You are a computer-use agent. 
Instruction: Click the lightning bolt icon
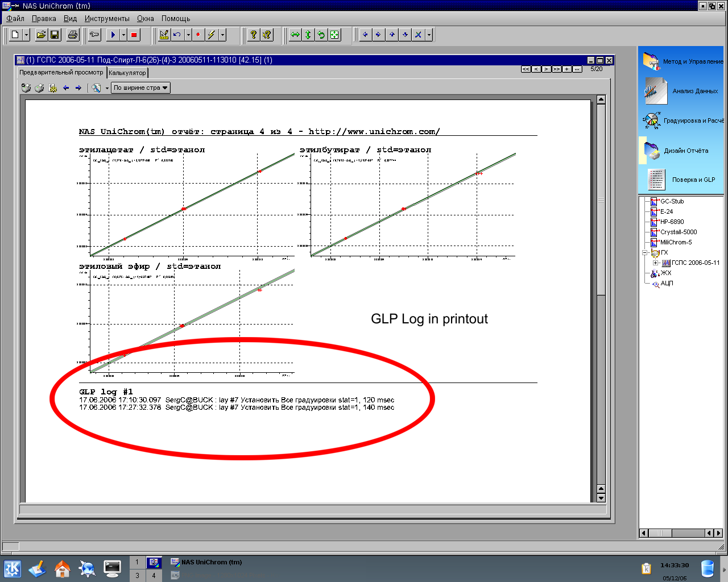click(211, 35)
